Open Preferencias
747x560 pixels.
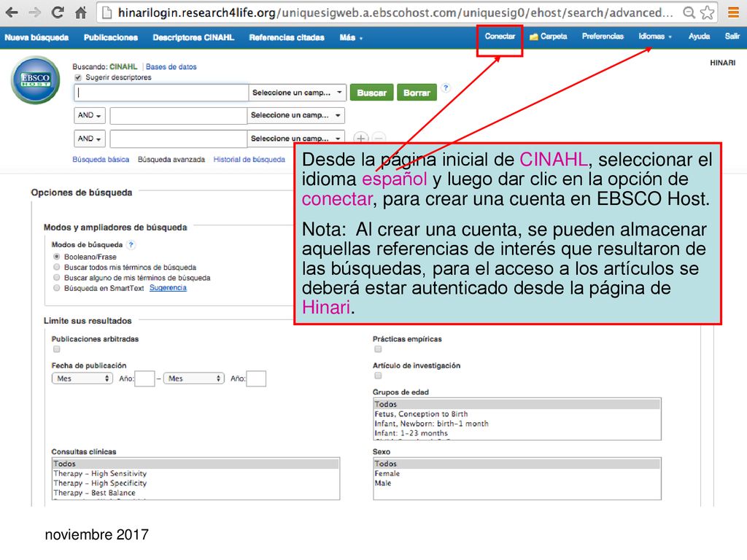[603, 36]
